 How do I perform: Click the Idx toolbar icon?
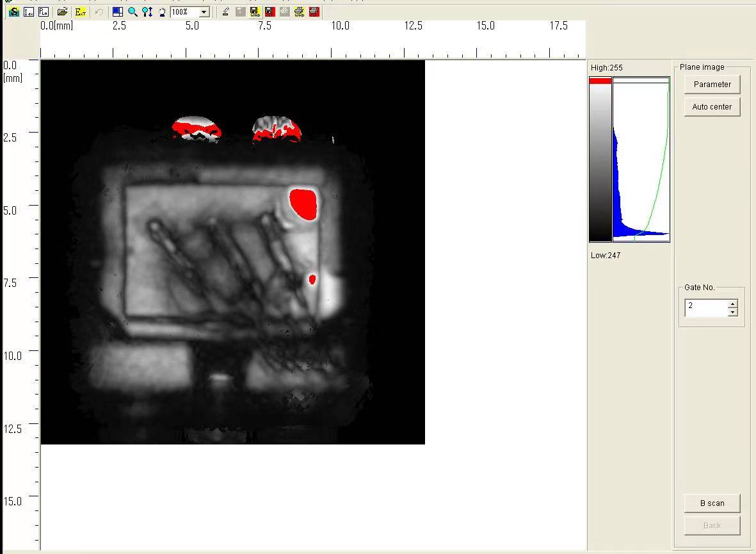(x=29, y=12)
